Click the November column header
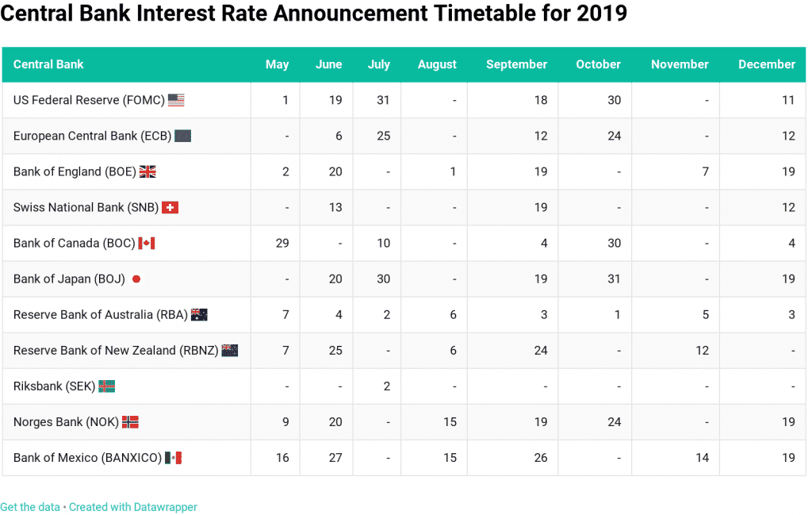The image size is (812, 515). 680,64
